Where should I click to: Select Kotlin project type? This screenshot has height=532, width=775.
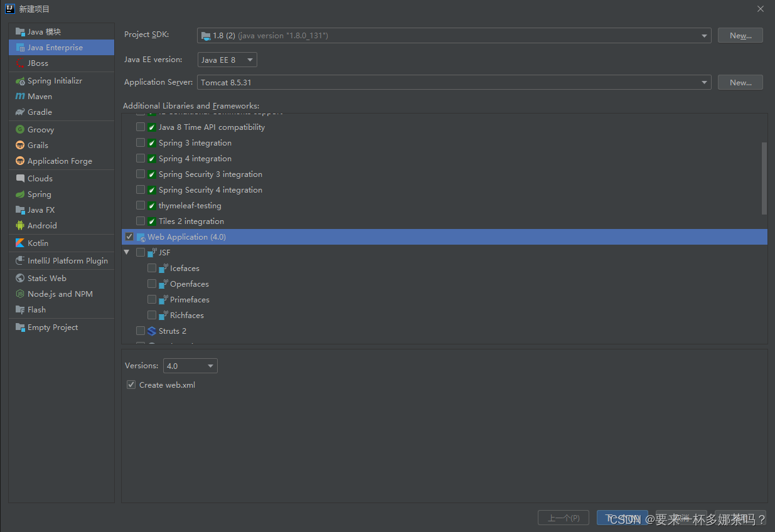click(x=61, y=243)
